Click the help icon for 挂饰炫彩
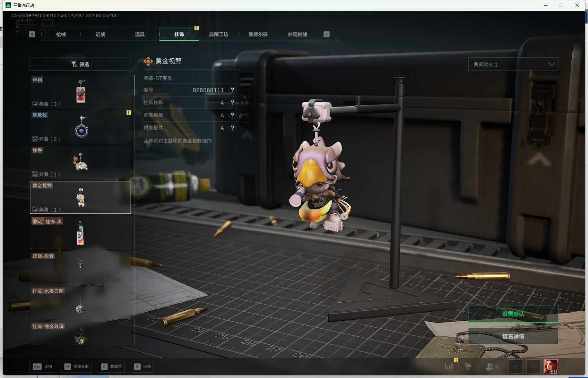Image resolution: width=588 pixels, height=378 pixels. (x=232, y=102)
